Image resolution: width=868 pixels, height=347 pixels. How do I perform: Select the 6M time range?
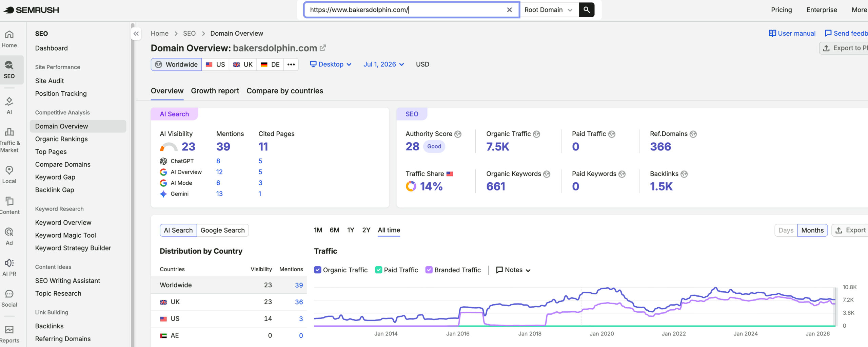tap(334, 230)
